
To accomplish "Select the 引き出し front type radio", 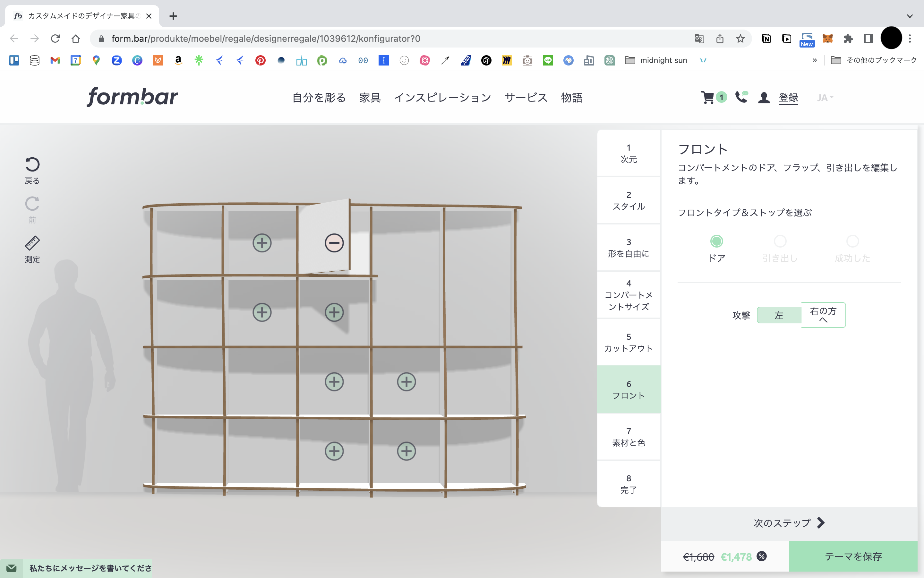I will click(780, 241).
